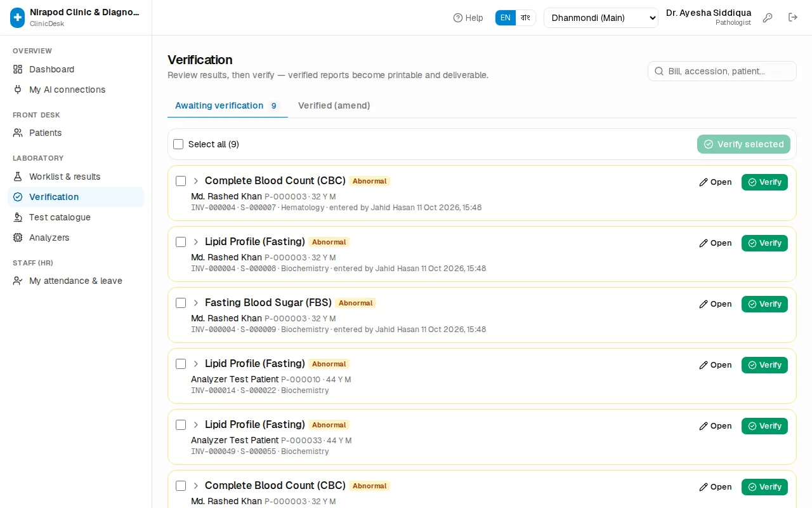Expand the Lipid Profile row for sample S-000055
The image size is (812, 508).
coord(196,425)
